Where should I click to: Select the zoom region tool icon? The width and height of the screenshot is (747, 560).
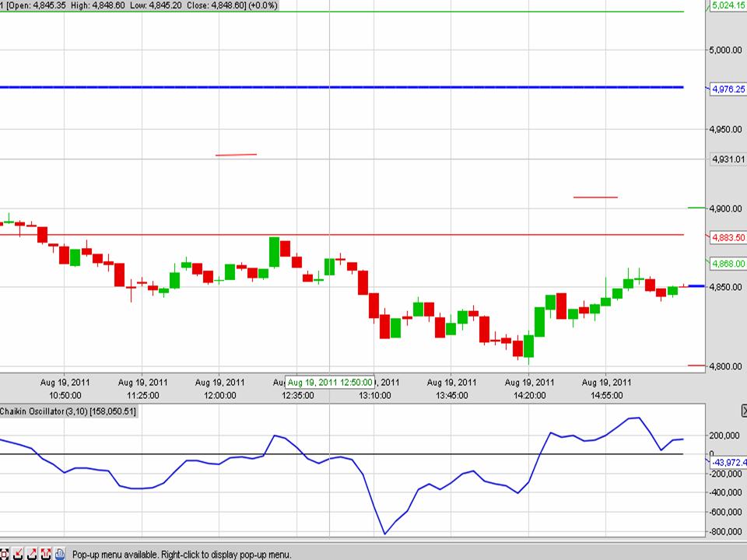5,553
